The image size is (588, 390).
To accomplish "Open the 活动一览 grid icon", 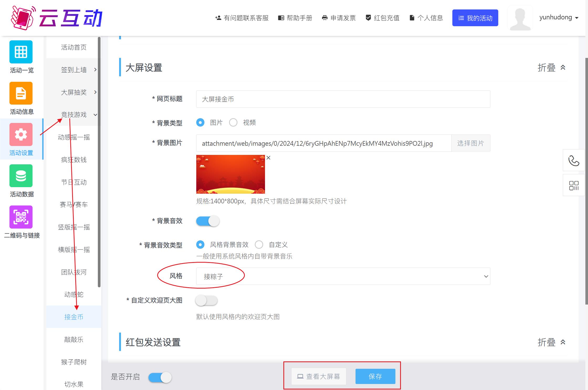I will (21, 52).
